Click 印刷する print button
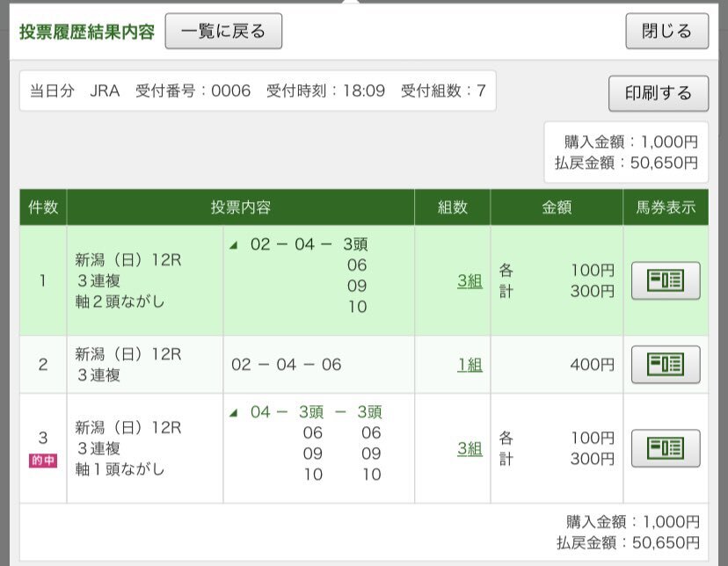The height and width of the screenshot is (566, 728). click(659, 93)
